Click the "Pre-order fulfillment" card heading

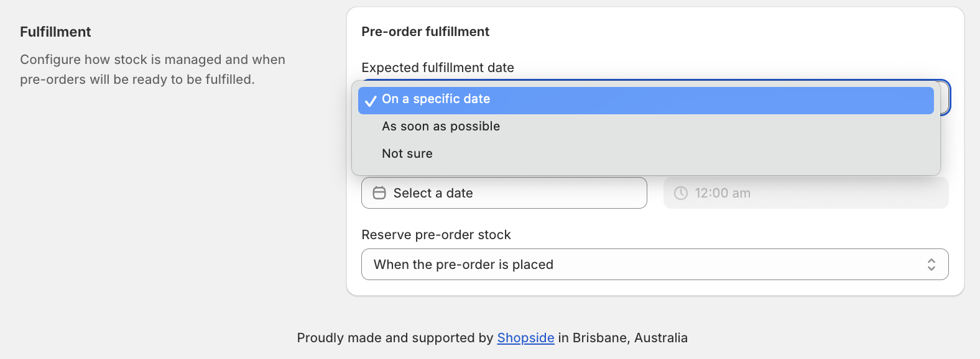pyautogui.click(x=425, y=31)
